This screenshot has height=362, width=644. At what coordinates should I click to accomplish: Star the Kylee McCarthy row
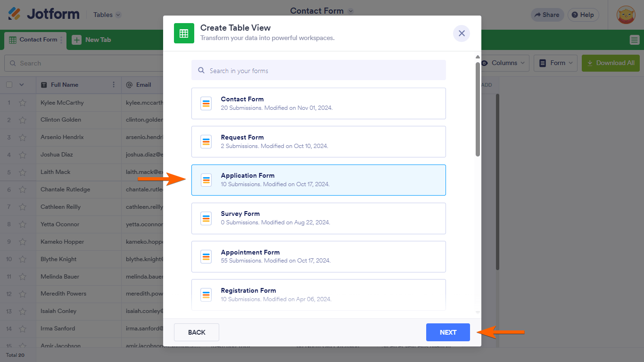(x=23, y=103)
